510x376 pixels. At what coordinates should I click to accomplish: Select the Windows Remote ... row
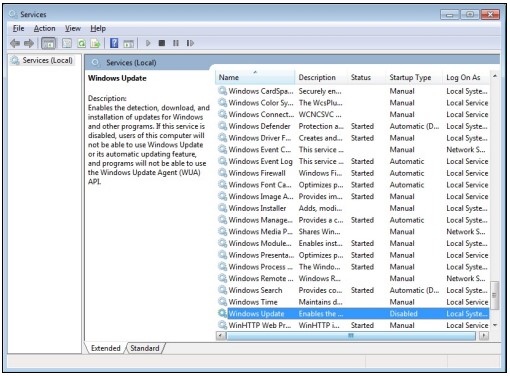pos(353,278)
